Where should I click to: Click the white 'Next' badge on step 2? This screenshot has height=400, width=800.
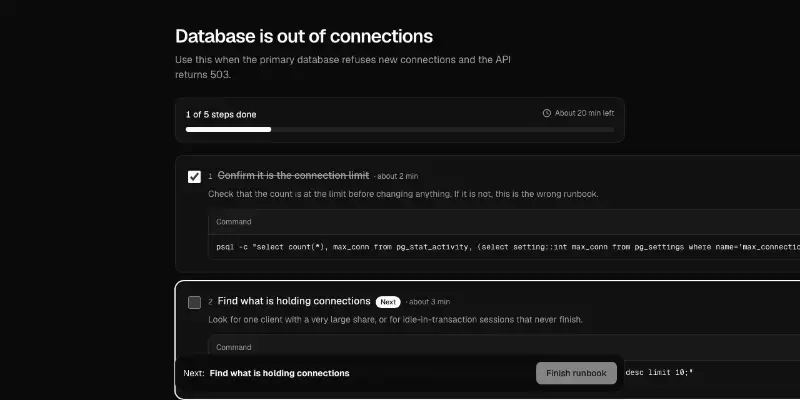[x=388, y=302]
